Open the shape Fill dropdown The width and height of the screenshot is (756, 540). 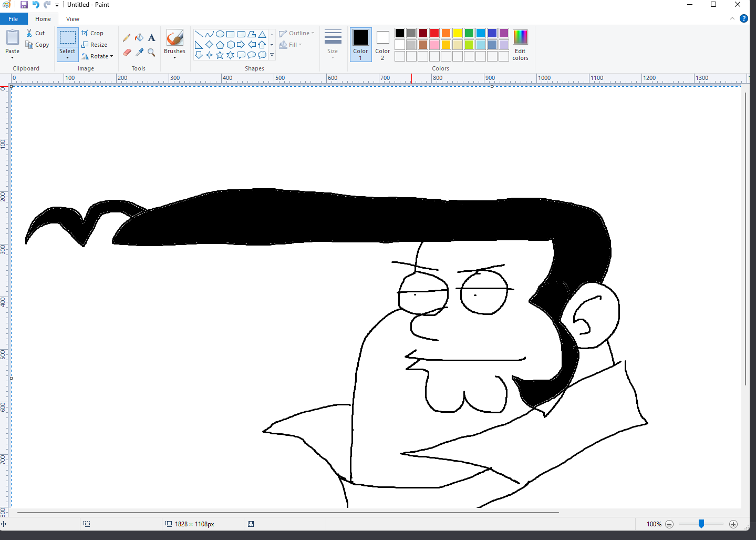[291, 45]
